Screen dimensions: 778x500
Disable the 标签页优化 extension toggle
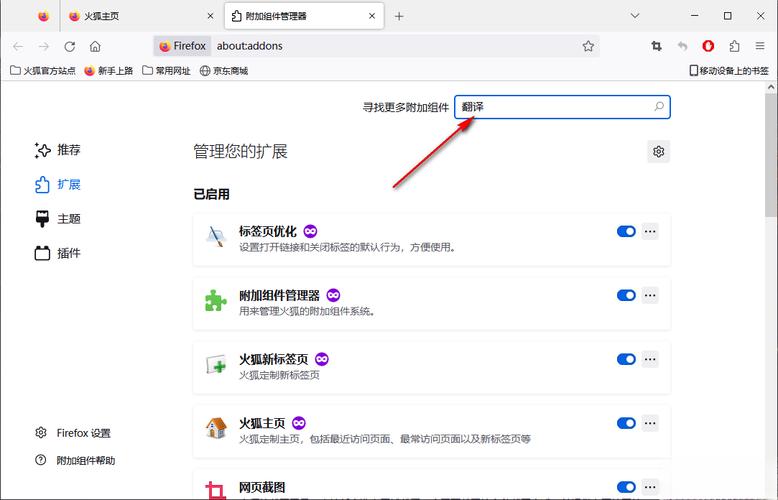pyautogui.click(x=626, y=231)
